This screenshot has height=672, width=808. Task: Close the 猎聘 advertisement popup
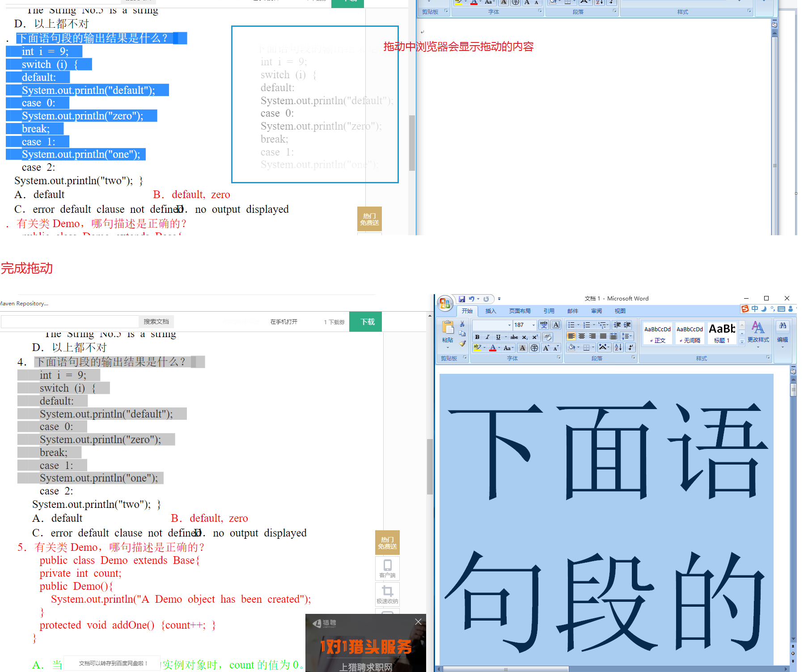(418, 621)
